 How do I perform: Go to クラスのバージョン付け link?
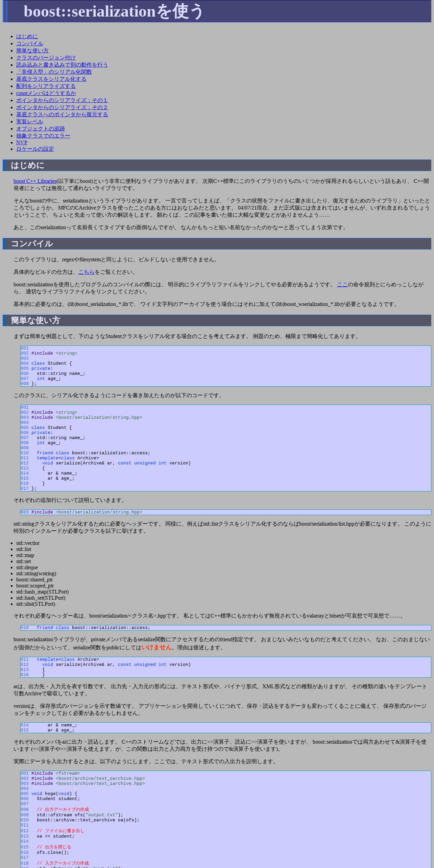tap(46, 58)
